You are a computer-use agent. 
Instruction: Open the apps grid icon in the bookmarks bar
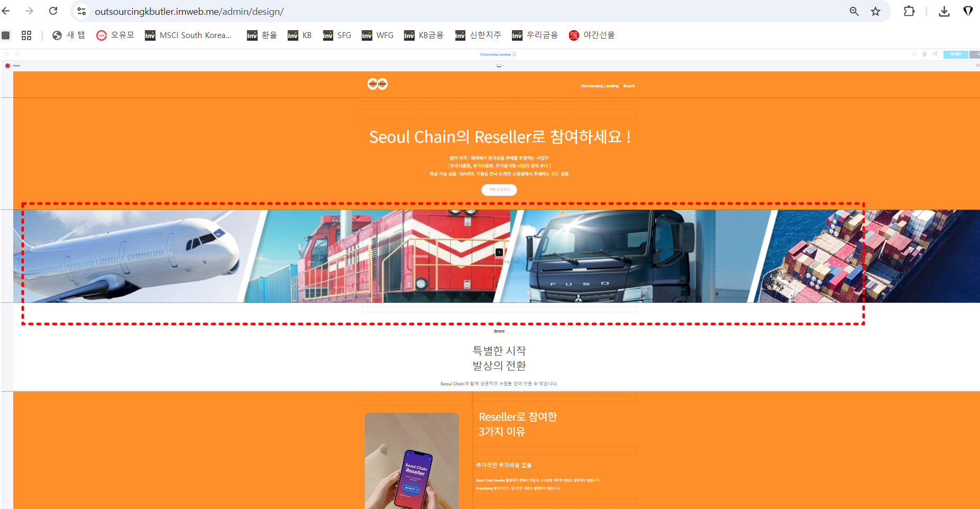pyautogui.click(x=26, y=35)
